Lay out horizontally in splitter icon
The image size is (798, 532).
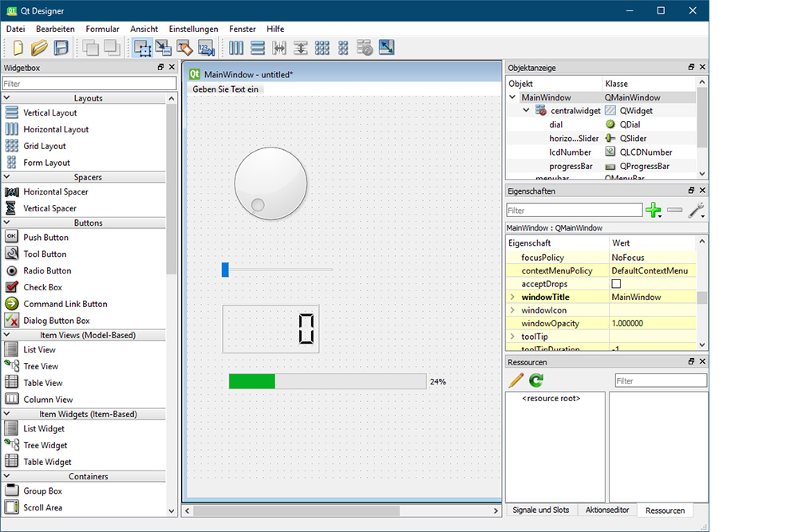[279, 48]
